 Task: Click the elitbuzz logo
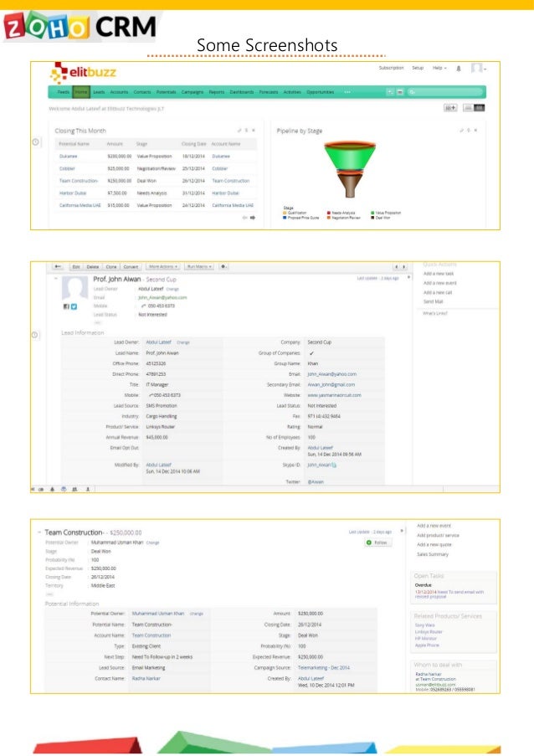tap(83, 72)
